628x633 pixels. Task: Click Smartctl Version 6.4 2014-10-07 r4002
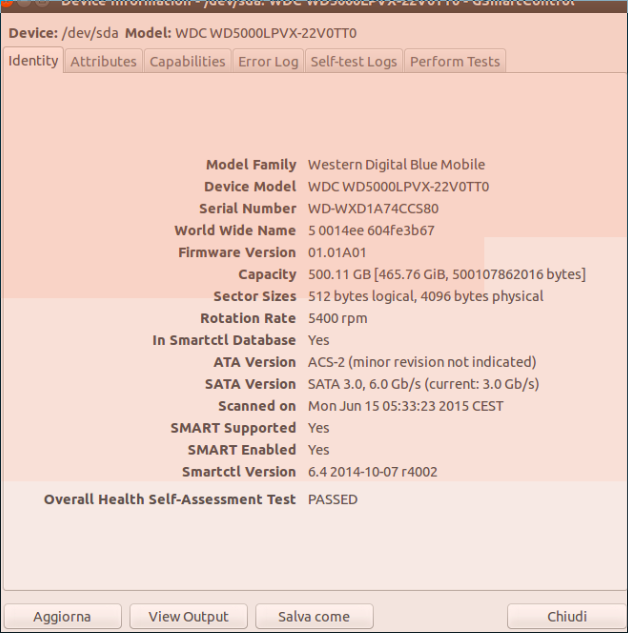tap(373, 472)
